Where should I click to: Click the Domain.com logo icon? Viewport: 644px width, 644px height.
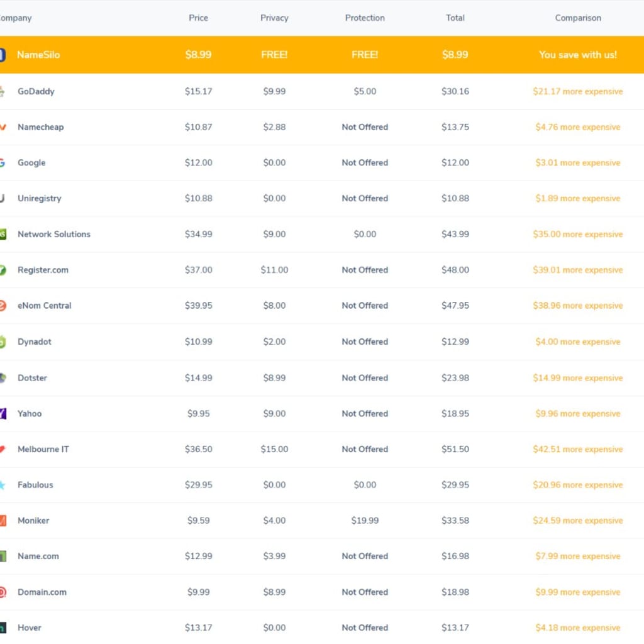pos(3,592)
